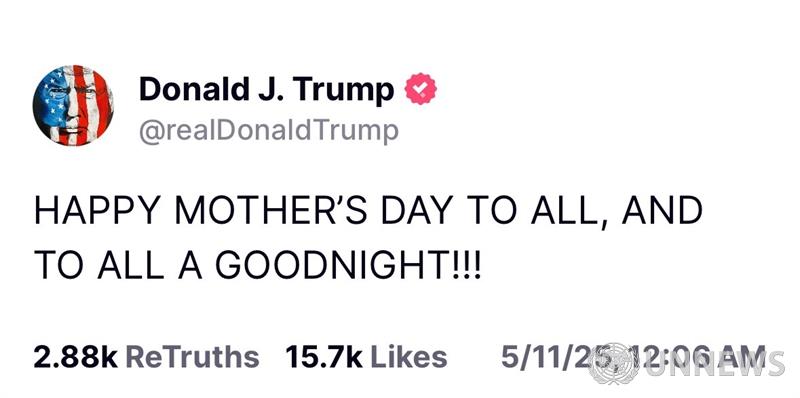
Task: Open the 5/11/25 post date
Action: click(554, 357)
